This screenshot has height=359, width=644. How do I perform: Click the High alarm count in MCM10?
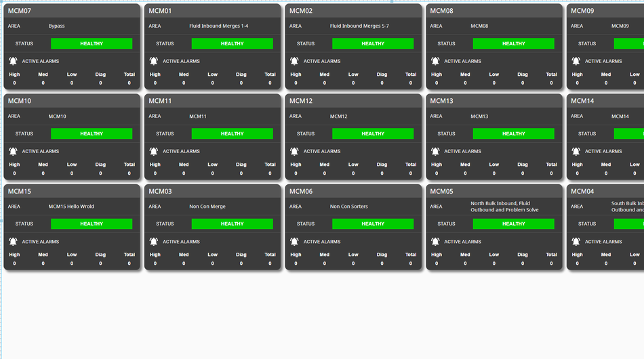[x=14, y=173]
